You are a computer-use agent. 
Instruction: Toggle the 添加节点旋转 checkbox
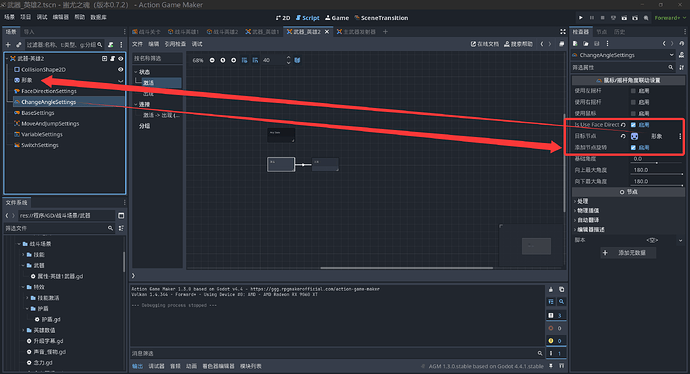[x=633, y=147]
